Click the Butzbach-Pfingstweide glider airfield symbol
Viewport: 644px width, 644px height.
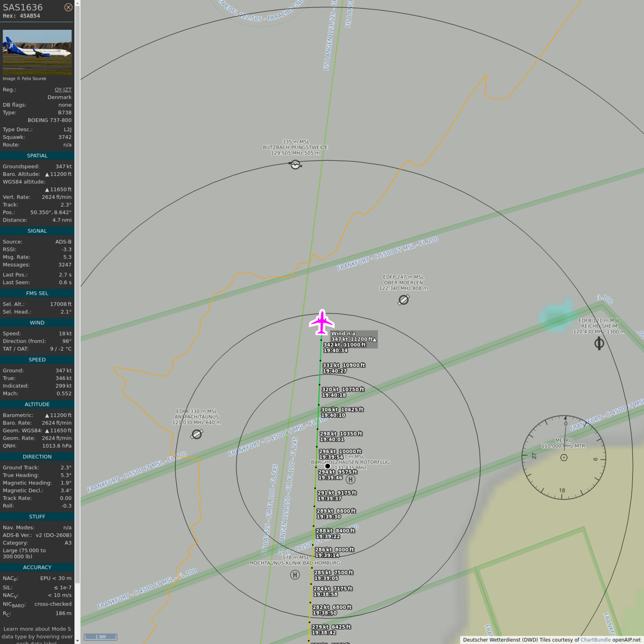click(x=295, y=165)
